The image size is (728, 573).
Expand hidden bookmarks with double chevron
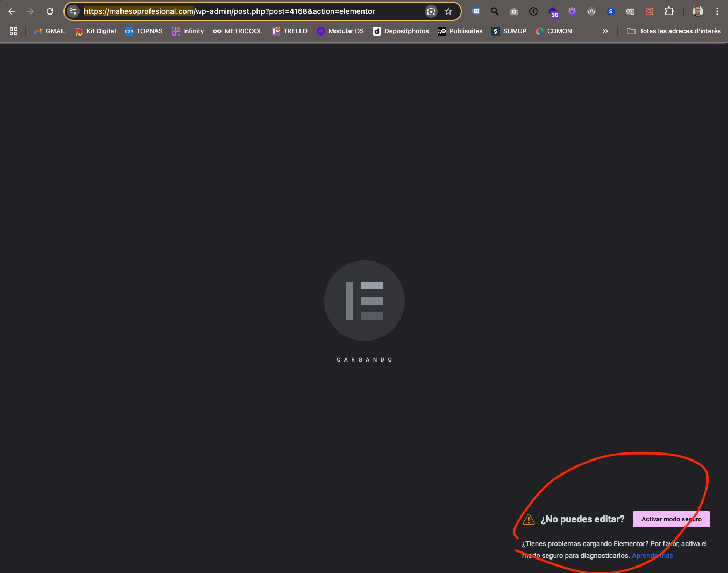[605, 31]
